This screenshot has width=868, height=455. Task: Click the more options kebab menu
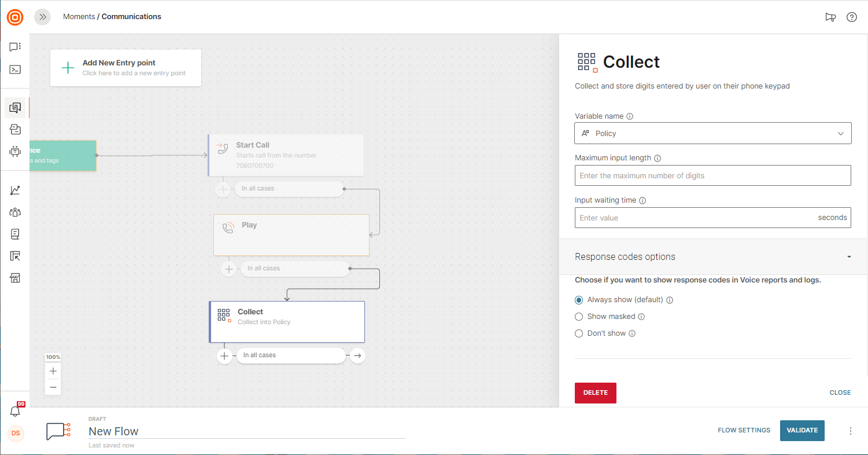(850, 431)
